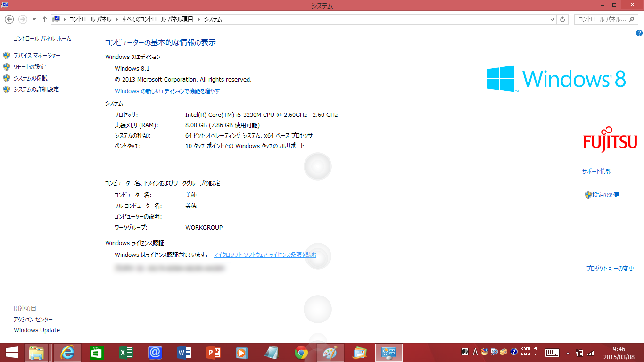Expand the address bar history dropdown
This screenshot has height=362, width=644.
553,19
